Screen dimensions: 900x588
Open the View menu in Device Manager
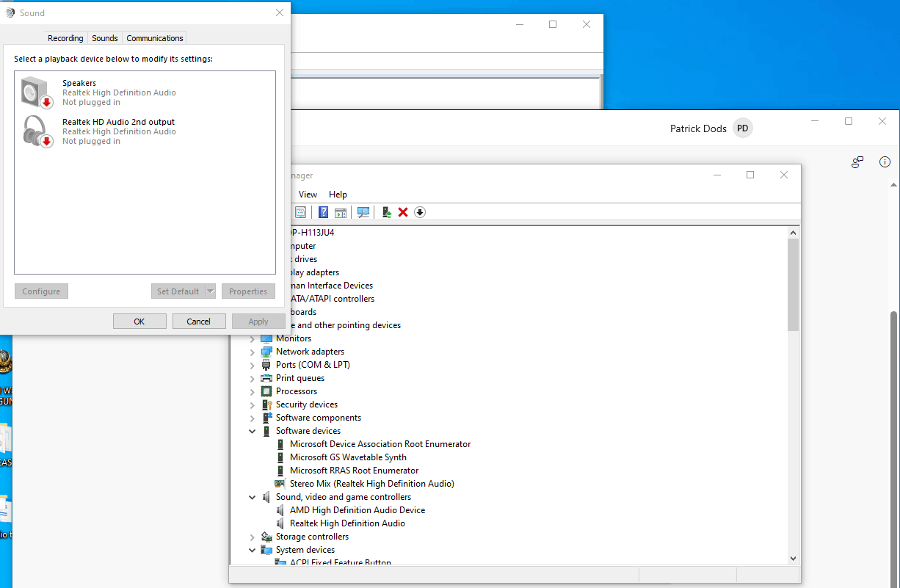click(x=308, y=195)
